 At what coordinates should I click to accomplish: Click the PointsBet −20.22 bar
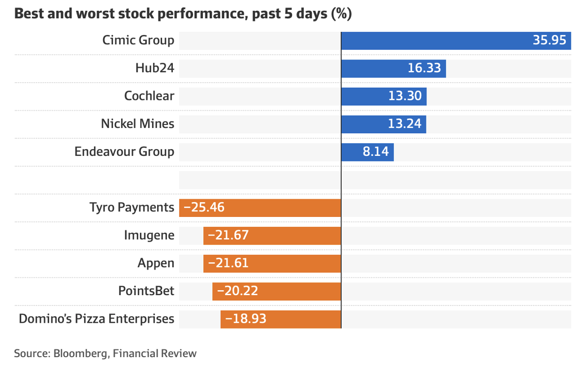[x=276, y=291]
